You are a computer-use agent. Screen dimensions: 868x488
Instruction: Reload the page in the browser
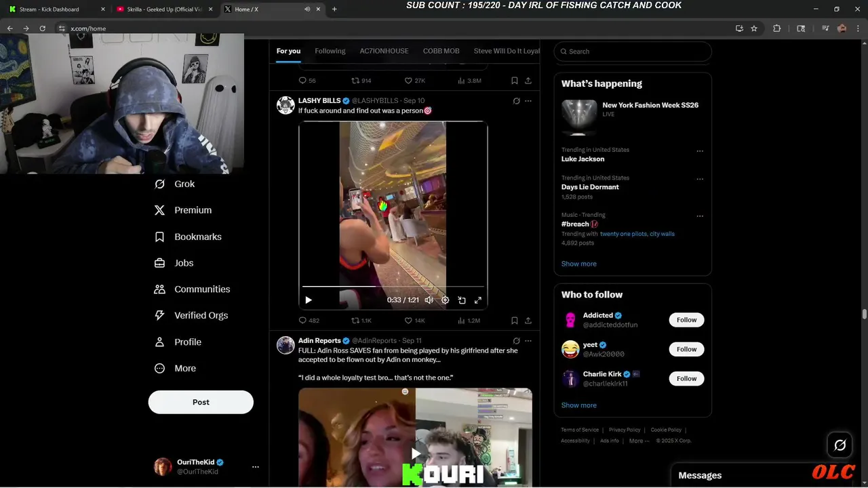click(42, 28)
